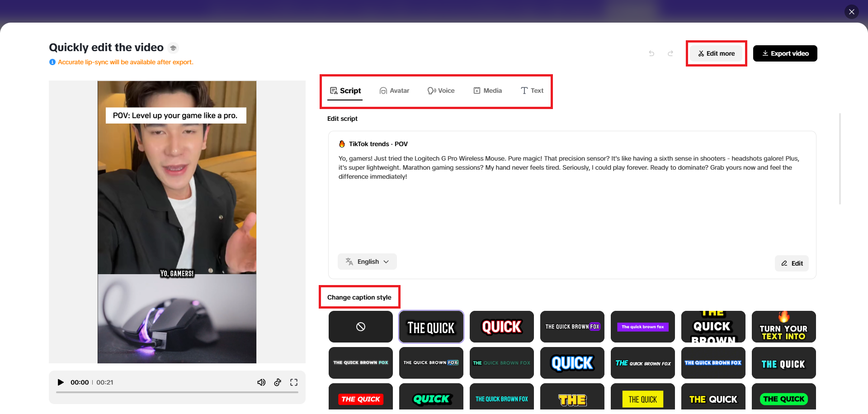The image size is (868, 414).
Task: Open the Media tab
Action: pos(487,90)
